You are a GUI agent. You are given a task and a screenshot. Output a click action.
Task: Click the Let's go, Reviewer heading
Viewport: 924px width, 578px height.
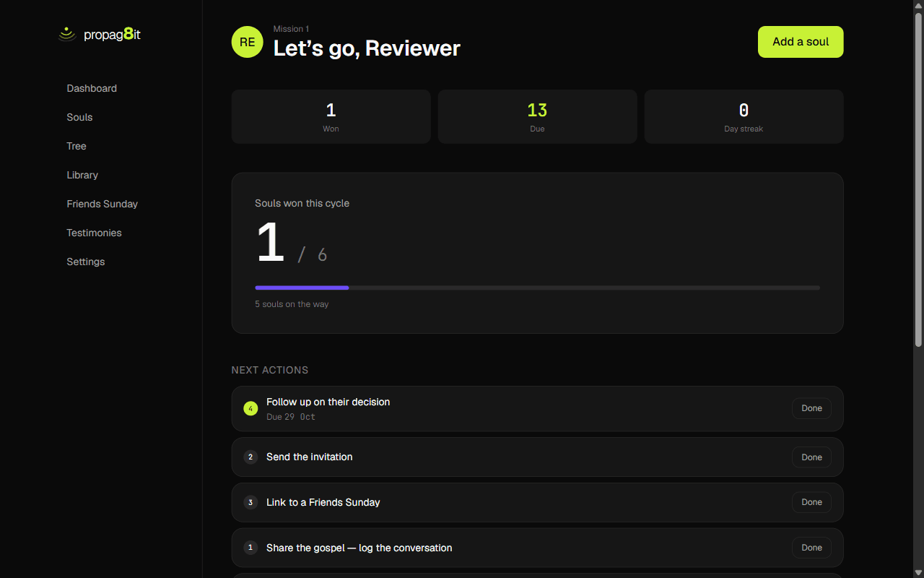tap(367, 48)
